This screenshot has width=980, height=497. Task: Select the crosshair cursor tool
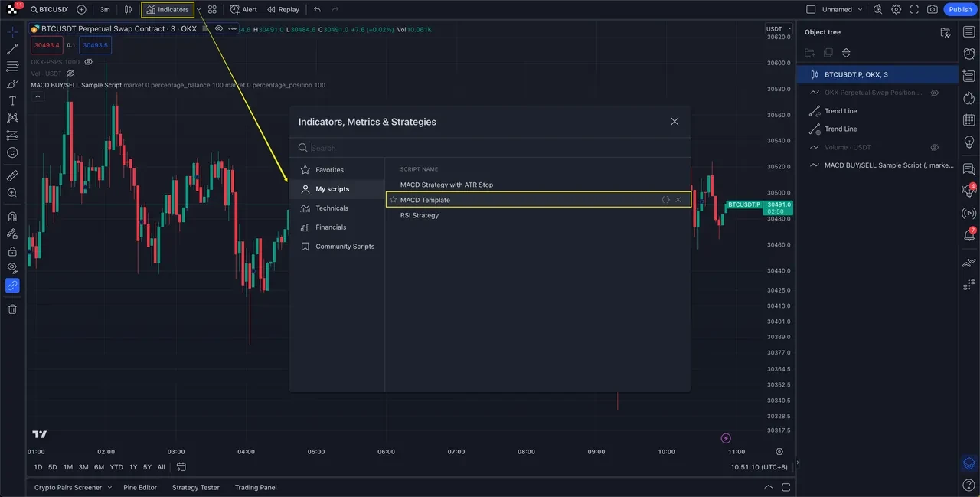12,32
